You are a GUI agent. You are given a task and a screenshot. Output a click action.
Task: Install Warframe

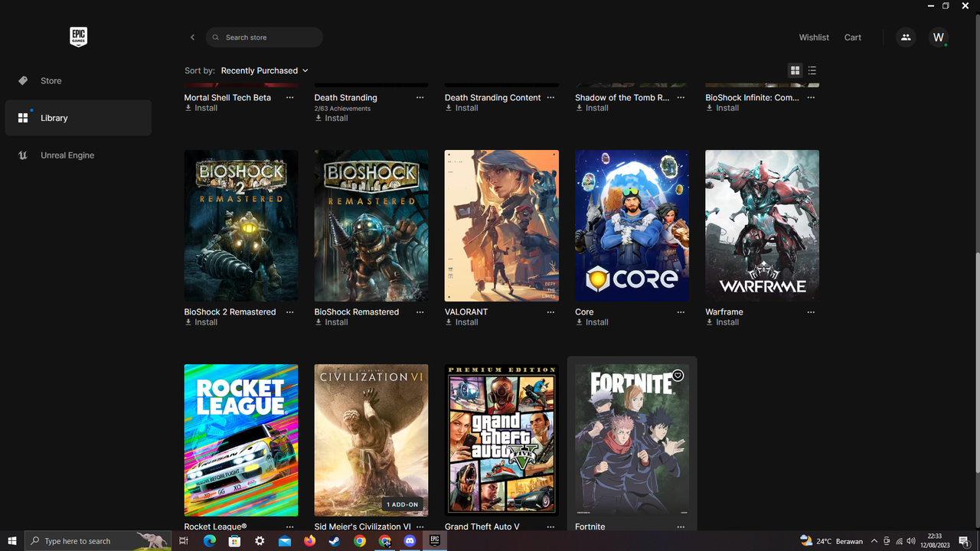coord(722,322)
